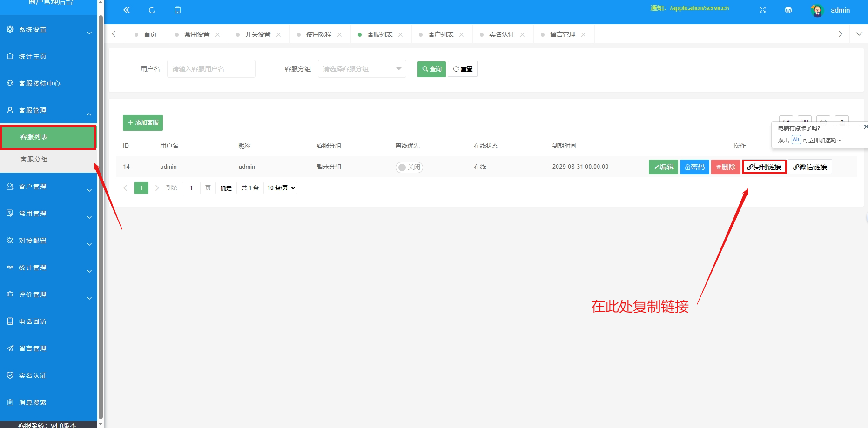Viewport: 868px width, 428px height.
Task: Click the 复制链接 copy link button
Action: coord(764,167)
